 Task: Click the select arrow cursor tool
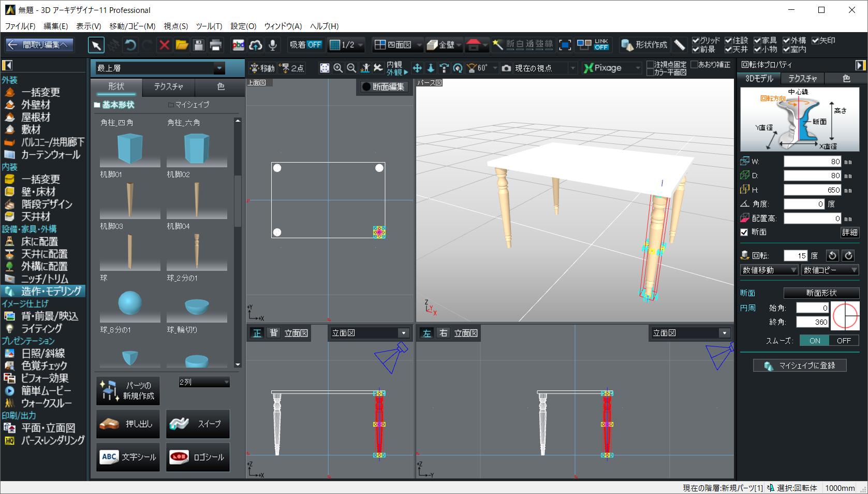click(96, 45)
